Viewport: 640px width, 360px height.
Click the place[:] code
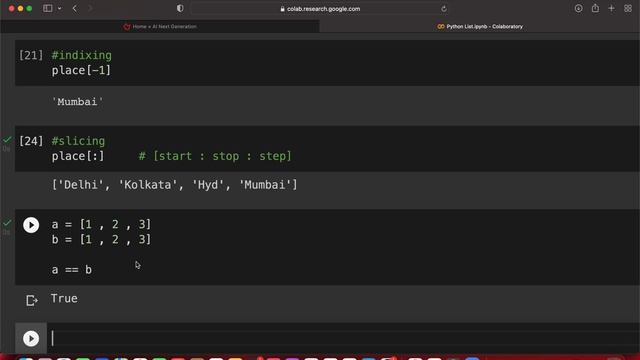coord(78,156)
